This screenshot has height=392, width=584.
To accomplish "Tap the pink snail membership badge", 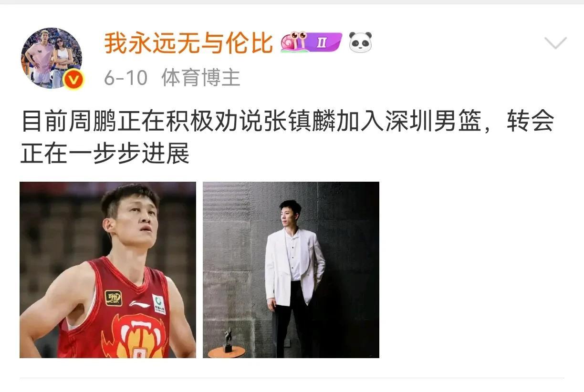I will point(294,42).
